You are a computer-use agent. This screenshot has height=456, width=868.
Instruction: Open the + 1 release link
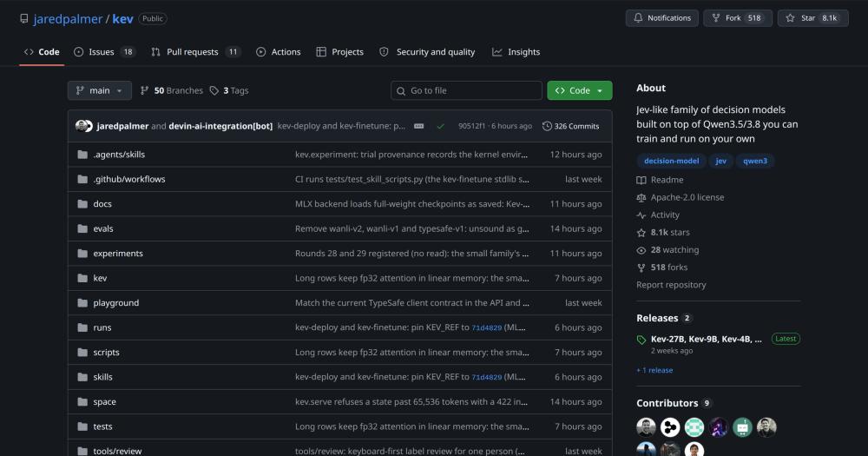coord(654,370)
